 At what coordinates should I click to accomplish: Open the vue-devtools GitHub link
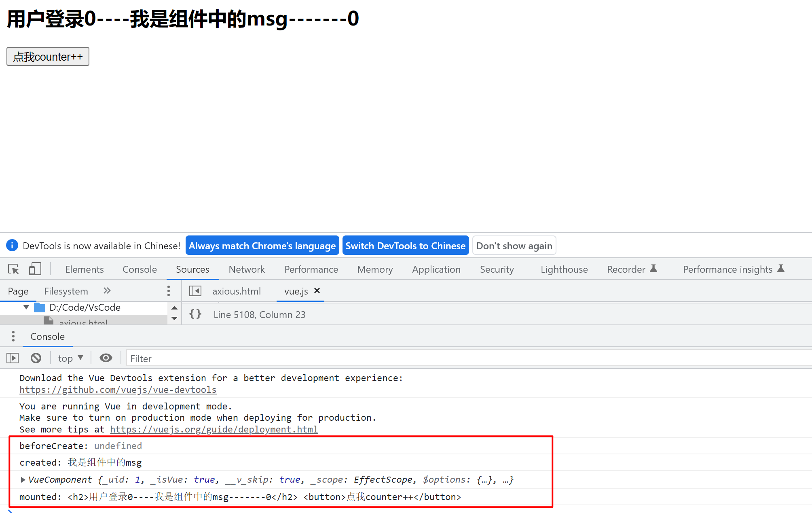pyautogui.click(x=118, y=390)
